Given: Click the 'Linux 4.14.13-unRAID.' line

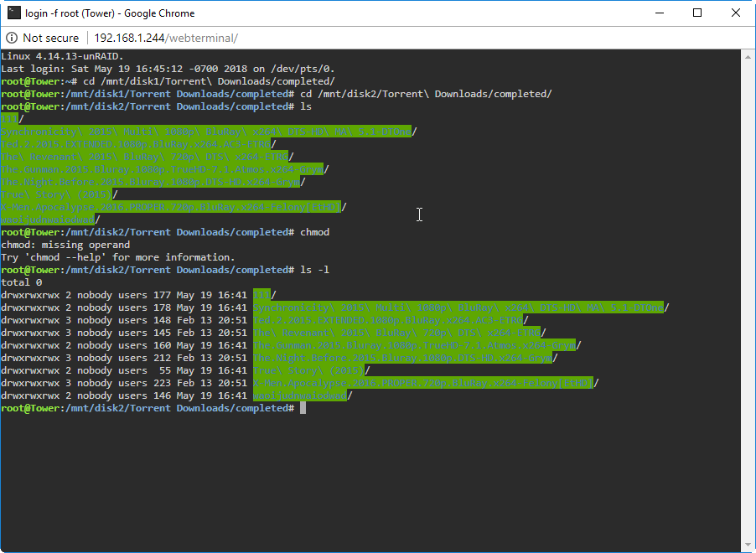Looking at the screenshot, I should pos(63,56).
